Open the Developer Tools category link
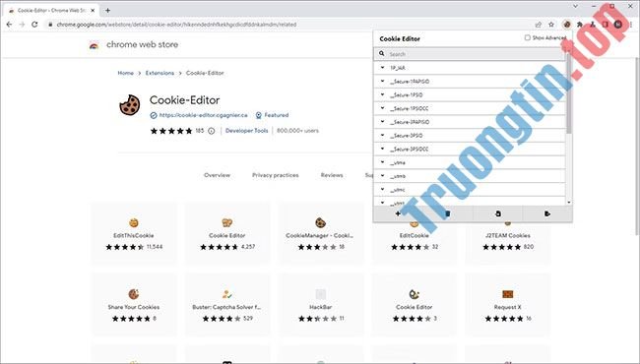Screen dimensions: 640x364 point(246,131)
